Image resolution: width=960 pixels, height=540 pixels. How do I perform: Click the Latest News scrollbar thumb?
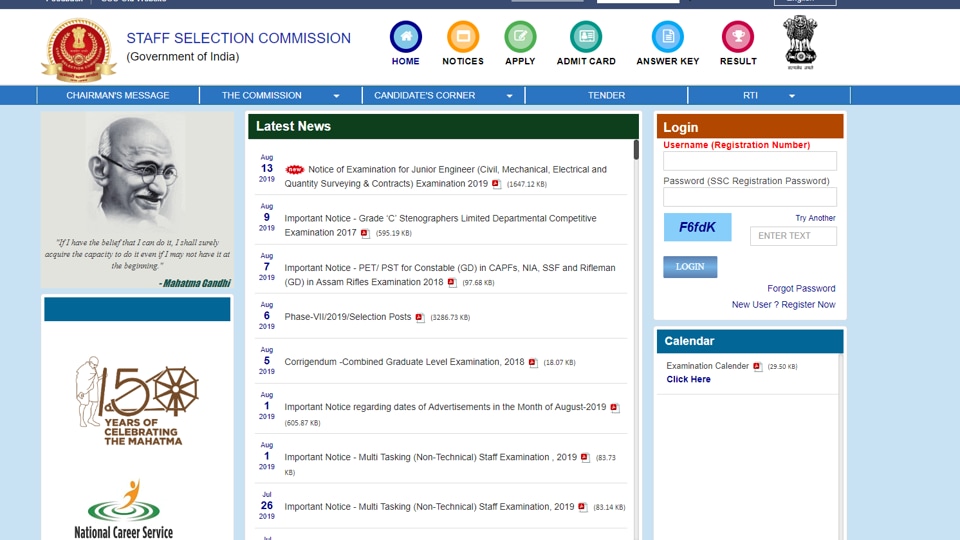tap(636, 150)
